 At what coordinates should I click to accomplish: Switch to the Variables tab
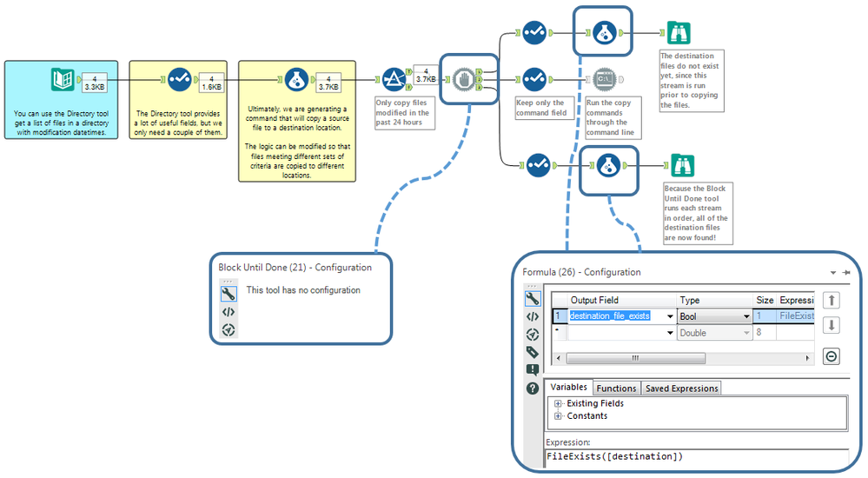[x=568, y=387]
